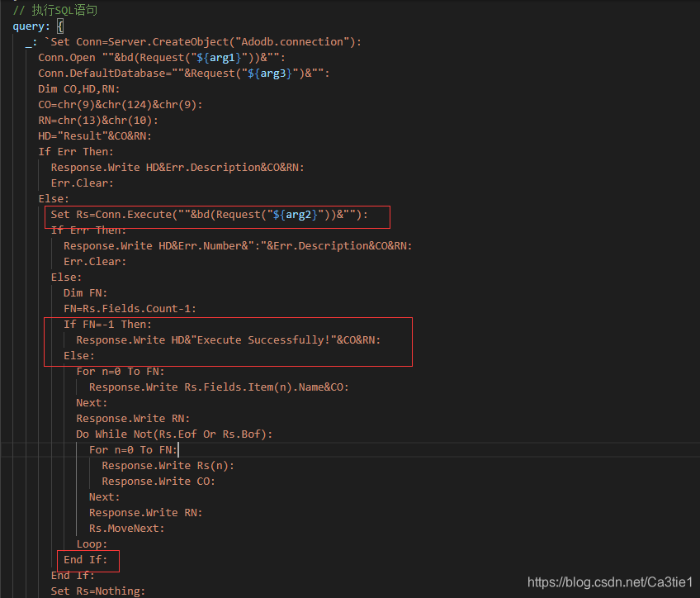Click the opening brace after query:
Screen dimensions: 700x598
click(60, 26)
